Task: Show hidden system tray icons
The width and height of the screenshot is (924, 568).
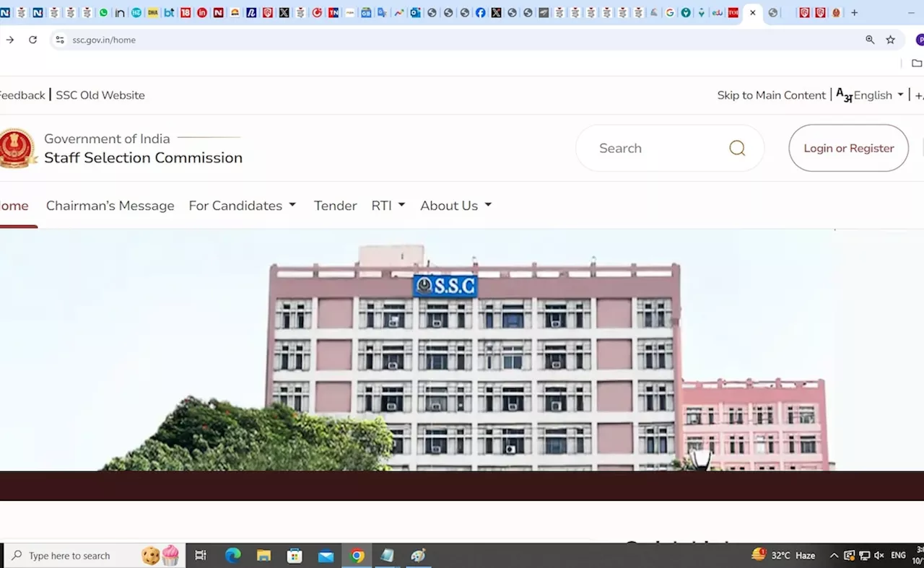Action: [834, 556]
